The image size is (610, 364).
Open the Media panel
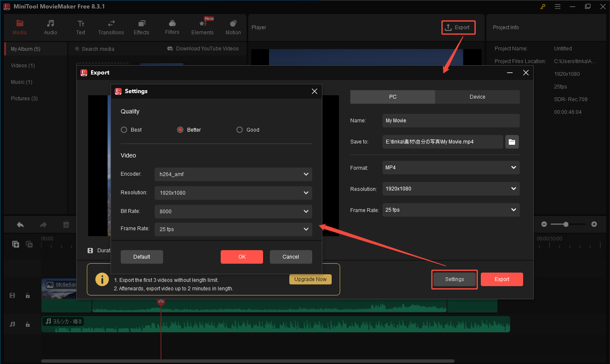tap(19, 27)
